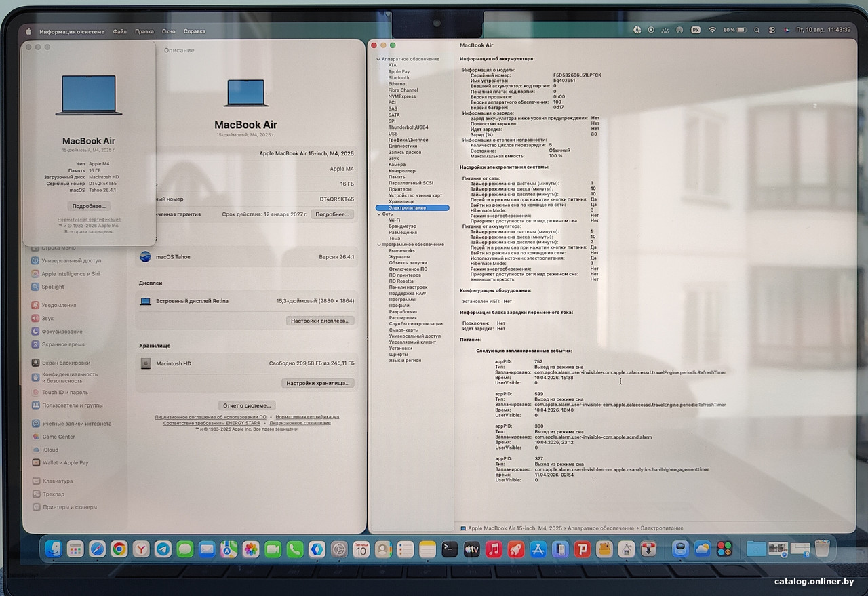
Task: Select Bluetooth in the hardware tree
Action: click(399, 78)
